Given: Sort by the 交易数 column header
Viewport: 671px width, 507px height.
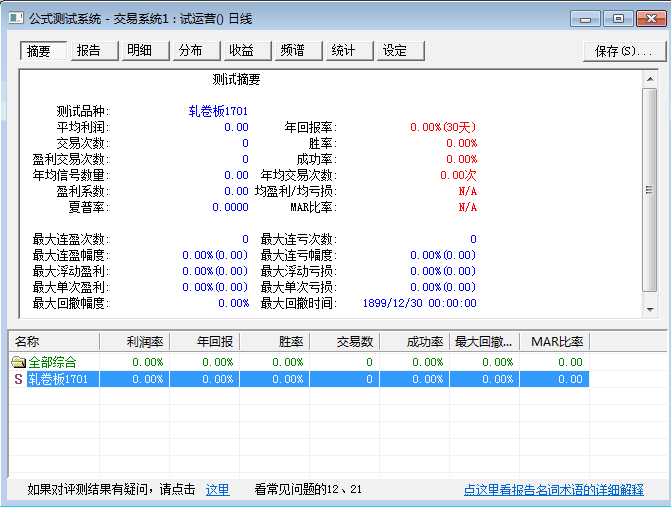Looking at the screenshot, I should tap(345, 341).
